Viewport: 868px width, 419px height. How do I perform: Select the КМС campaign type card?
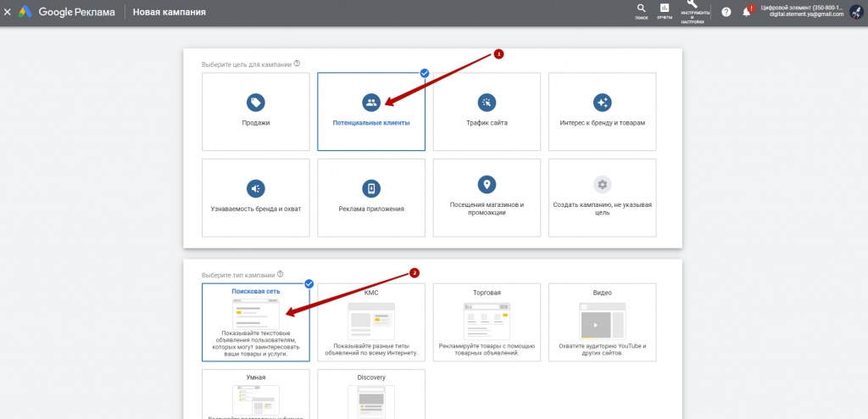(x=370, y=322)
